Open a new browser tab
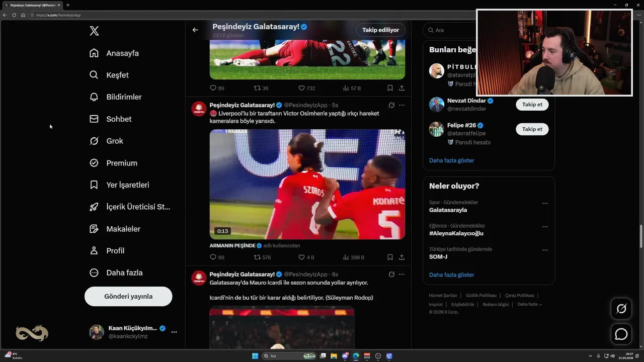Viewport: 644px width, 362px height. coord(68,5)
